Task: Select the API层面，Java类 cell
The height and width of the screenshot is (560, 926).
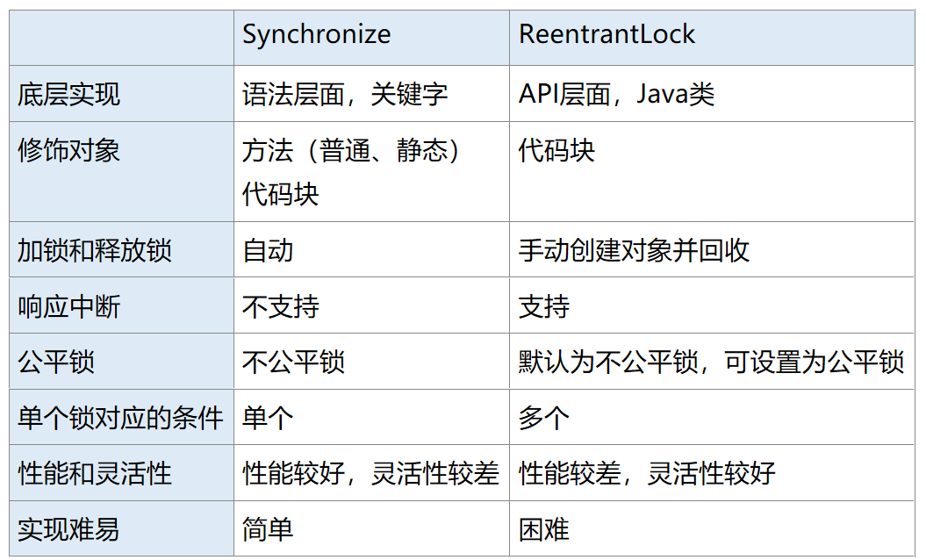Action: 616,95
